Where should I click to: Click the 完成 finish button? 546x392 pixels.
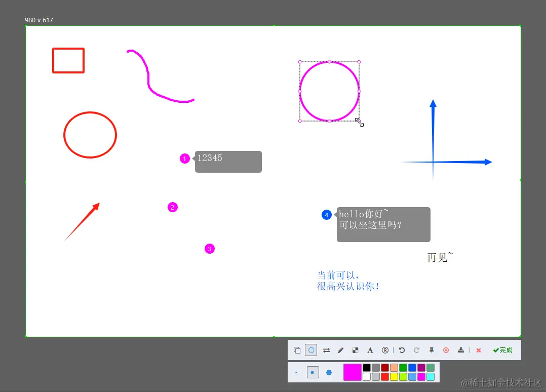point(502,350)
